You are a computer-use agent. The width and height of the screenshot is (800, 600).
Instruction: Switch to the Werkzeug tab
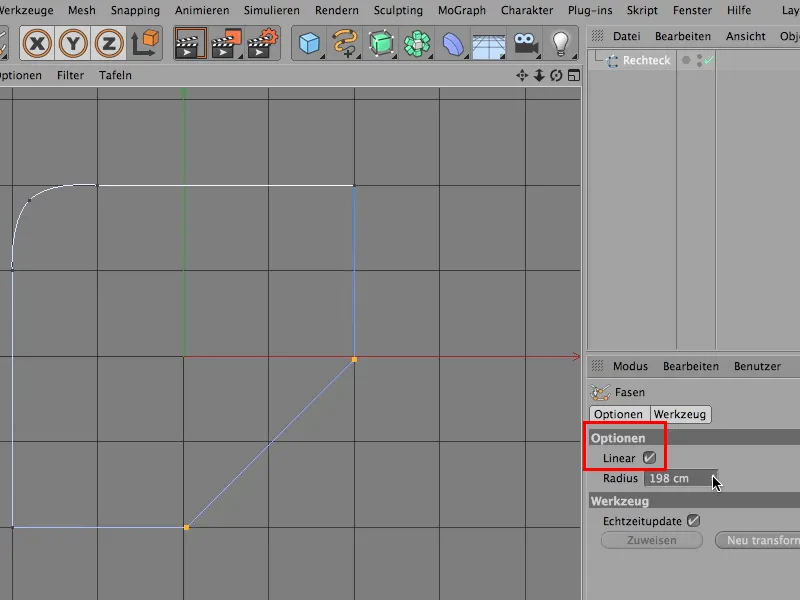point(681,413)
